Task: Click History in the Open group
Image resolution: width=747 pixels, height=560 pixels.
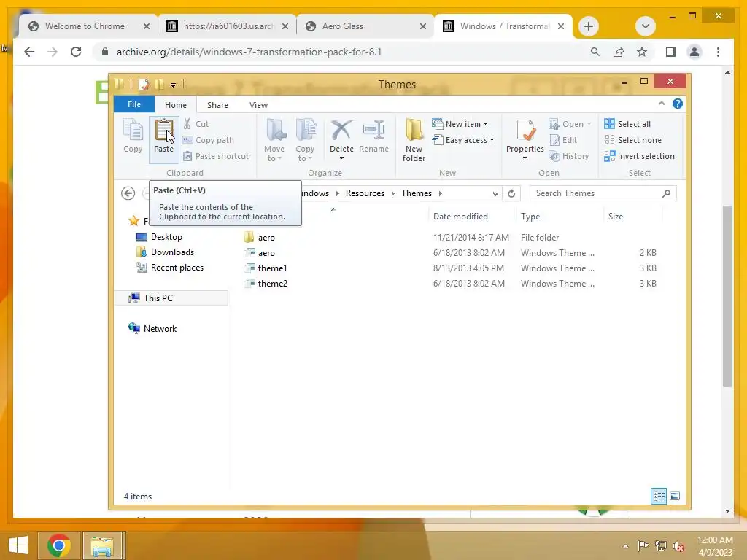Action: click(x=569, y=156)
